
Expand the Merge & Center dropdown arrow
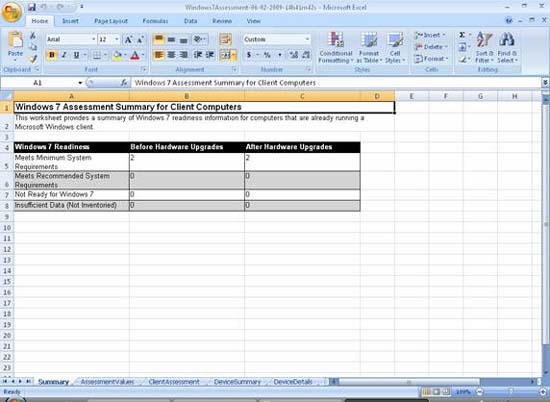234,55
